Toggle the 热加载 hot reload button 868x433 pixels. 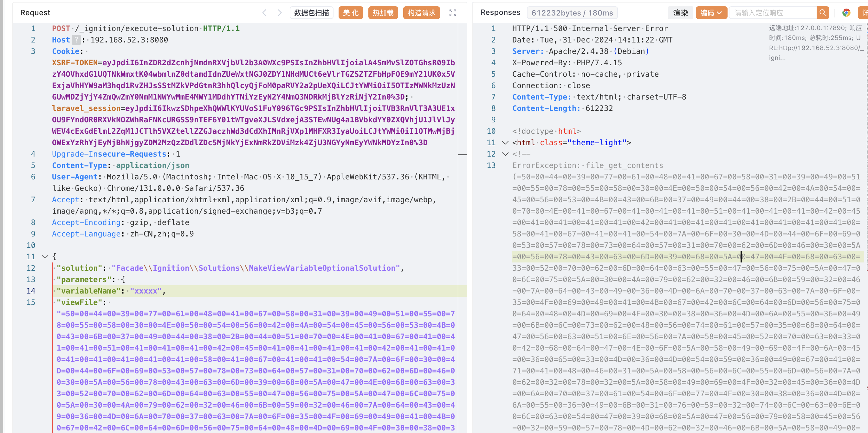383,13
